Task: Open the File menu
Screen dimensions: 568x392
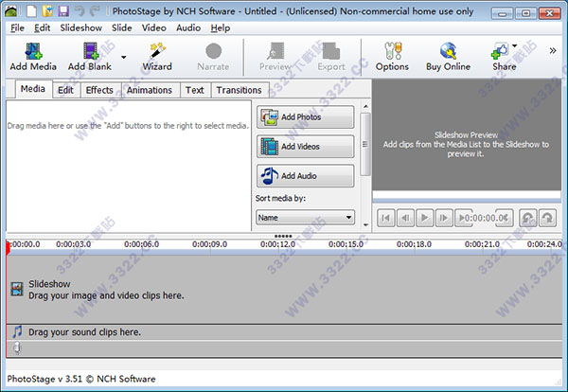Action: click(17, 27)
